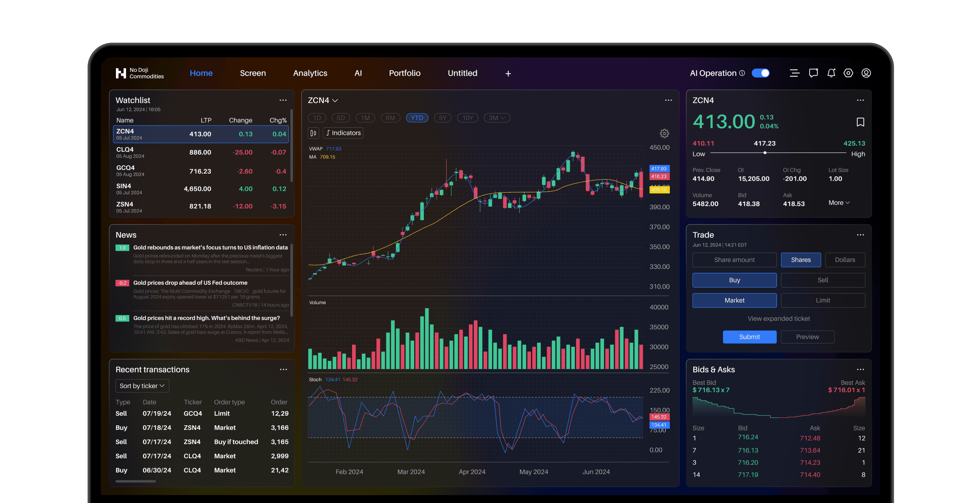Bookmark ZCN4 with the bookmark icon
980x503 pixels.
(860, 122)
